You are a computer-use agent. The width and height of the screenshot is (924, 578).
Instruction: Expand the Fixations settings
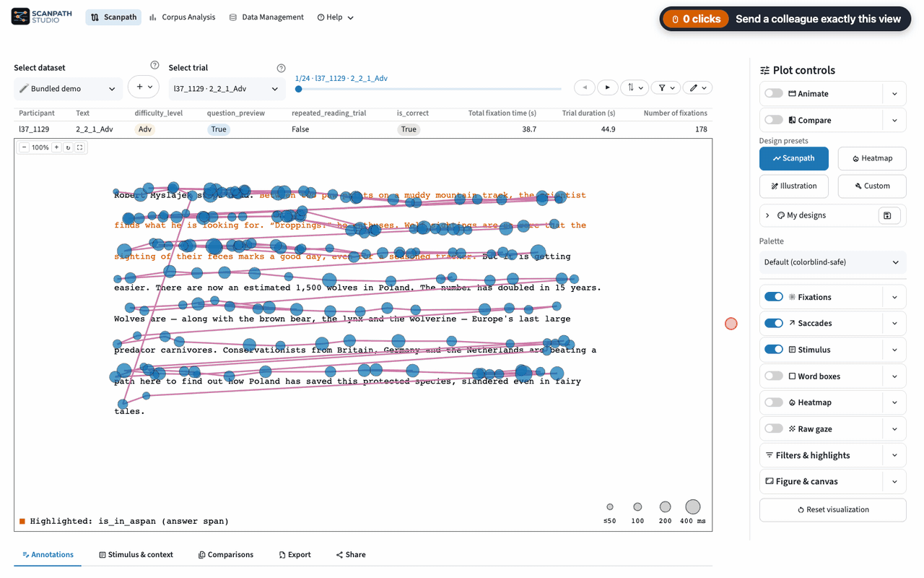895,297
